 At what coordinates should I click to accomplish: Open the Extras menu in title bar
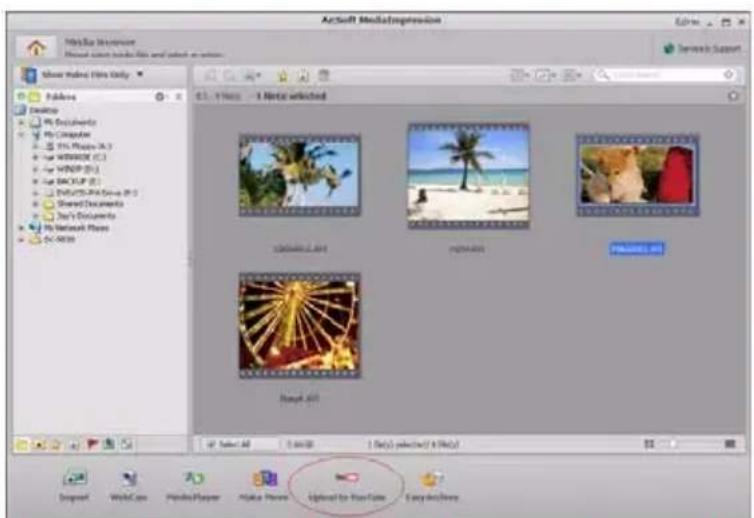687,22
